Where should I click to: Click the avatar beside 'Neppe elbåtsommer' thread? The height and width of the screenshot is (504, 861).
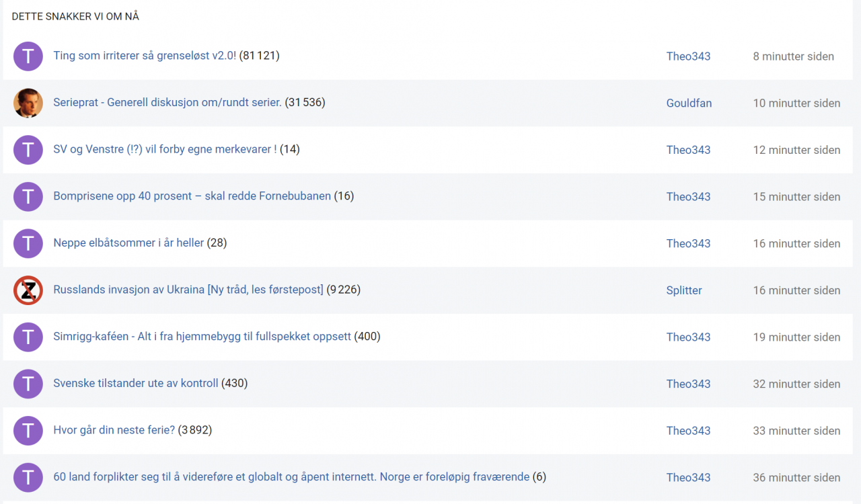click(28, 243)
